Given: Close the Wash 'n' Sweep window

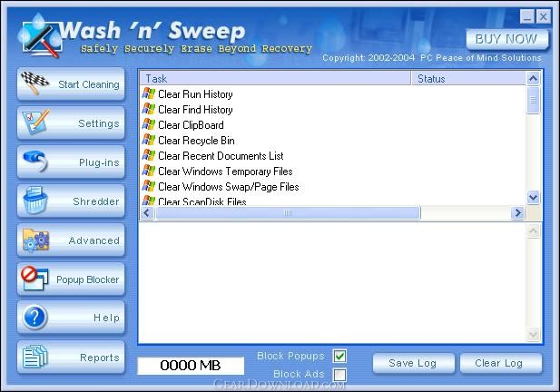Looking at the screenshot, I should coord(544,16).
